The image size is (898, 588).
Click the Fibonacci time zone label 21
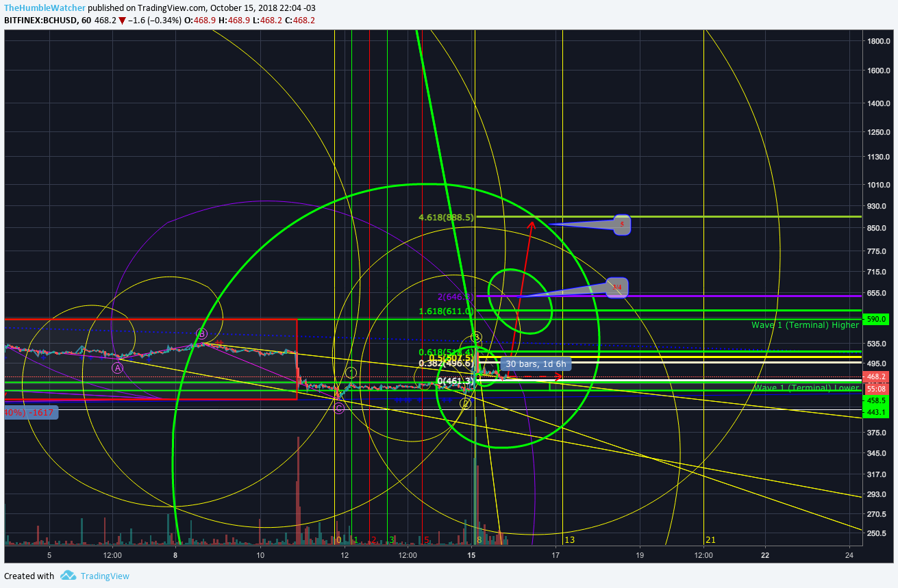(x=711, y=540)
